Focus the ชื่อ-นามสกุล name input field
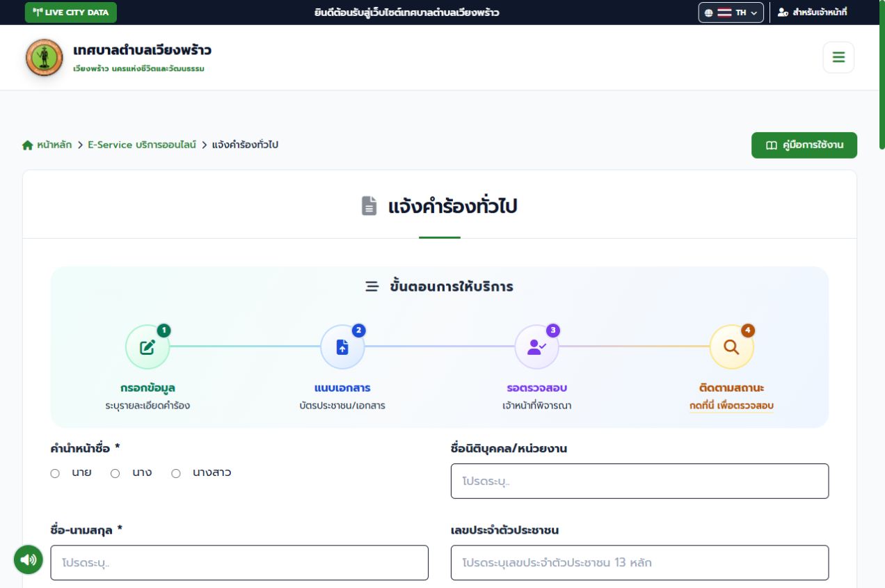The image size is (885, 588). click(239, 563)
